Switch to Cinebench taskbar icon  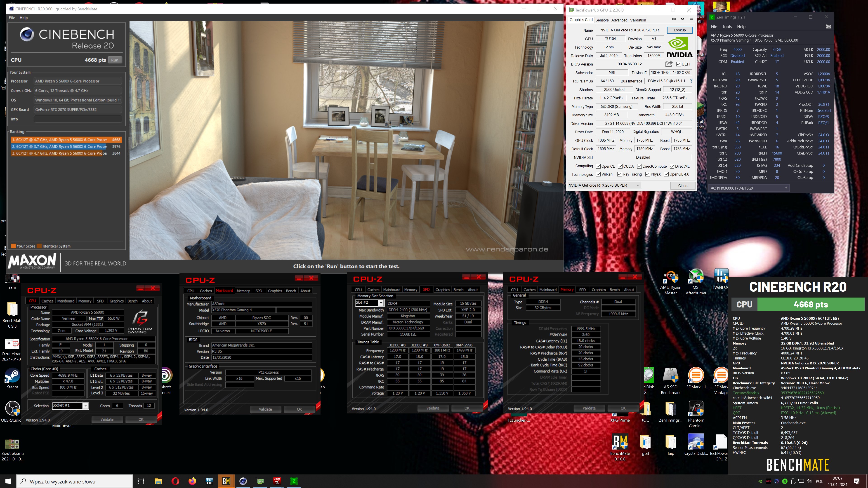pyautogui.click(x=243, y=481)
